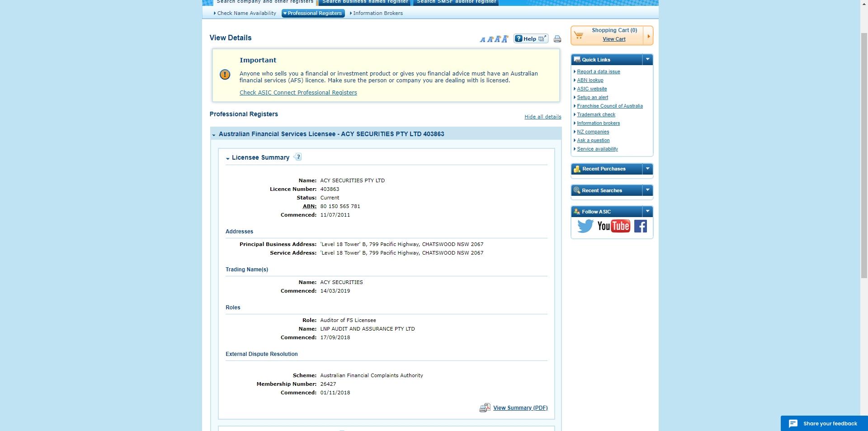Open ASIC YouTube channel
This screenshot has height=431, width=868.
click(x=613, y=226)
